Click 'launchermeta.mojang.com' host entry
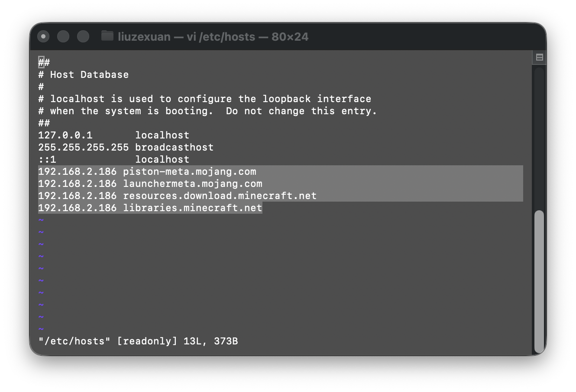This screenshot has height=392, width=576. tap(193, 183)
